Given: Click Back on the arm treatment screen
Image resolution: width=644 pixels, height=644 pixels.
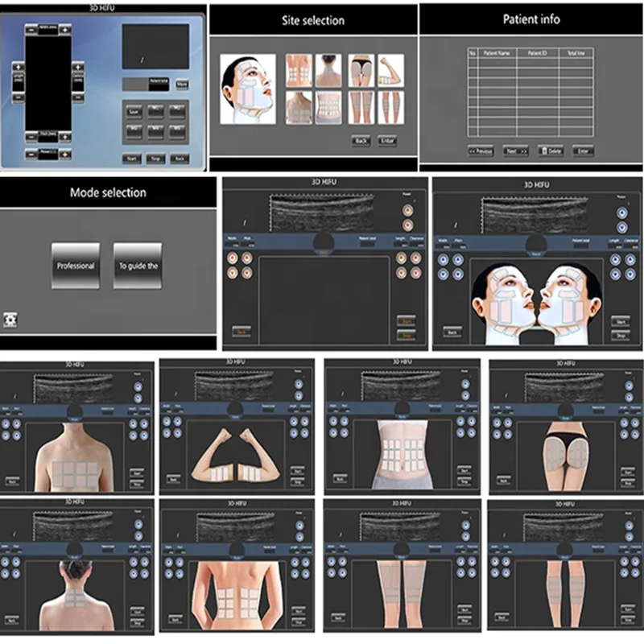Looking at the screenshot, I should (173, 479).
